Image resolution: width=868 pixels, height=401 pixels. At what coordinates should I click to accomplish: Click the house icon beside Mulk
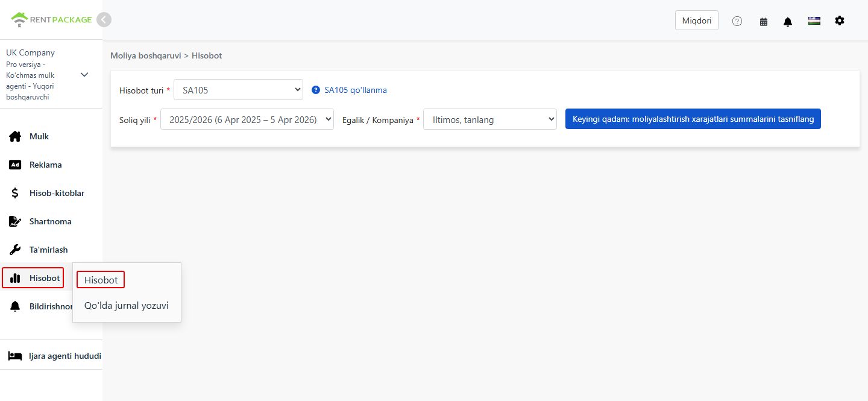tap(15, 136)
